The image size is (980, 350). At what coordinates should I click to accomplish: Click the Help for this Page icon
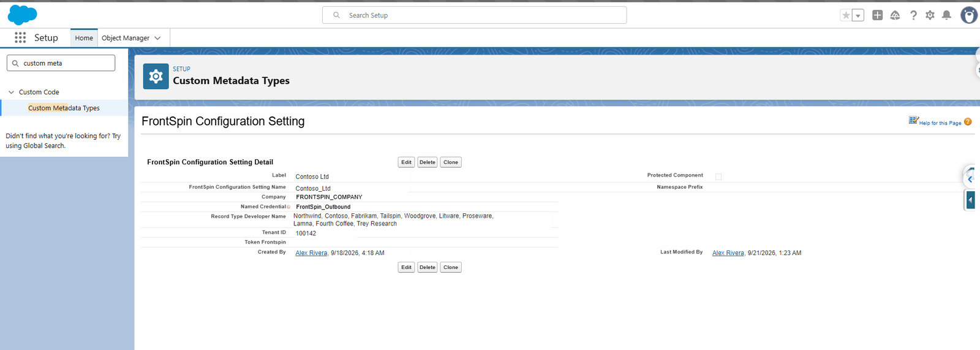point(914,121)
